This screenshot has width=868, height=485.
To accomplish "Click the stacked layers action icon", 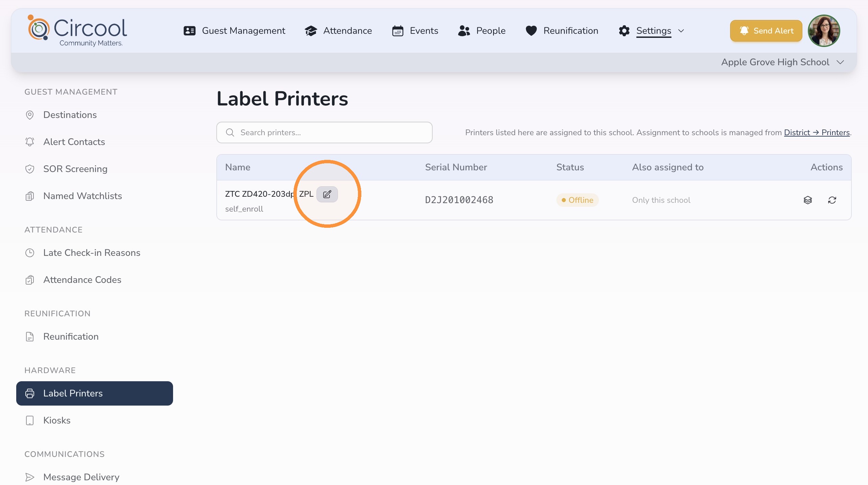I will coord(808,200).
